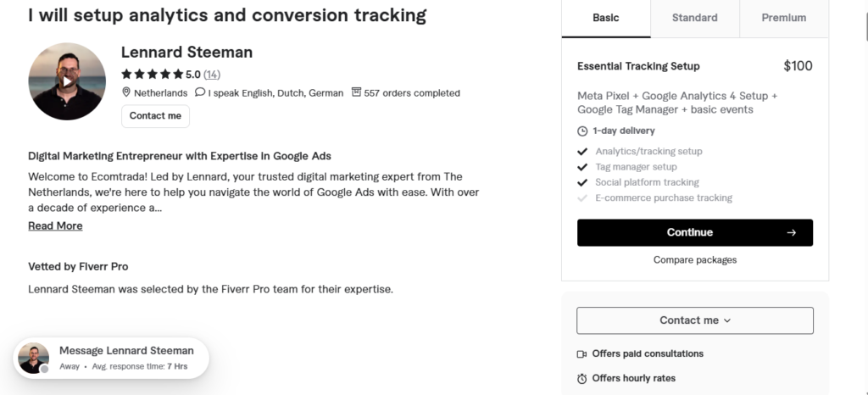Click the video icon beside paid consultations

581,354
